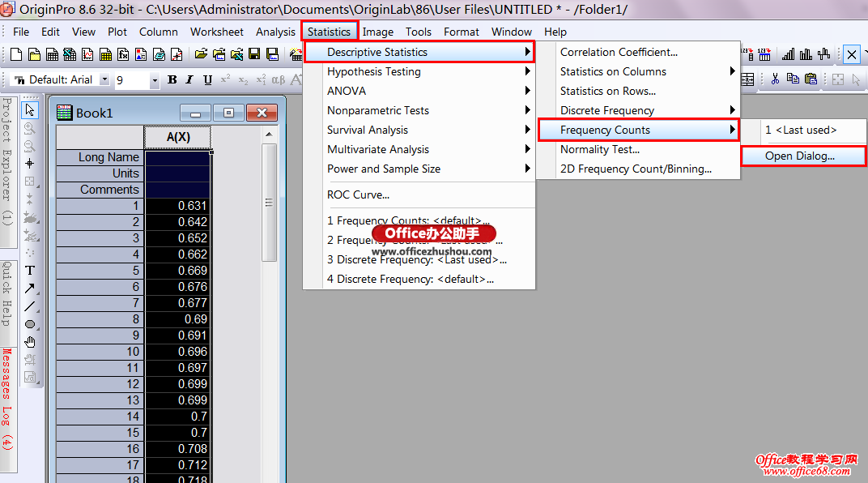The height and width of the screenshot is (483, 868).
Task: Click the Sort ascending bar icon
Action: [x=789, y=54]
